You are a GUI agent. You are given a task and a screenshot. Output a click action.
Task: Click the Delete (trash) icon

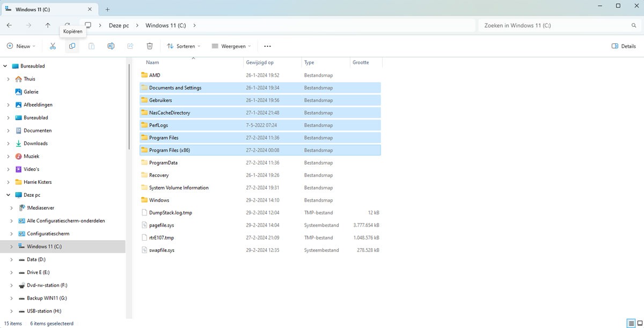tap(149, 46)
